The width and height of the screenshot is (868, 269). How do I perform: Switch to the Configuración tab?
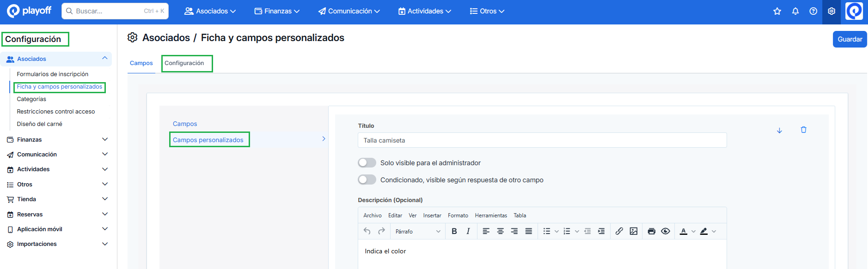184,63
